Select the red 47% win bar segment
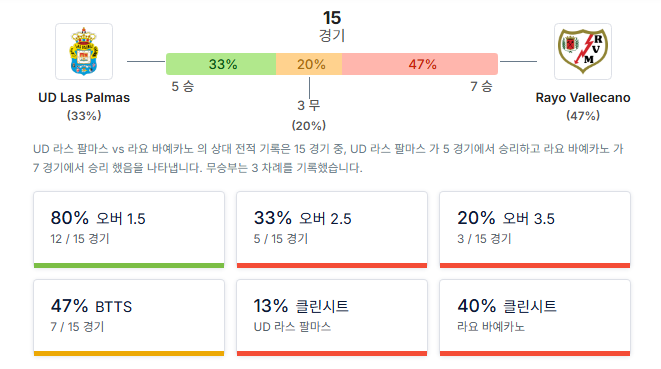The image size is (661, 369). click(420, 64)
